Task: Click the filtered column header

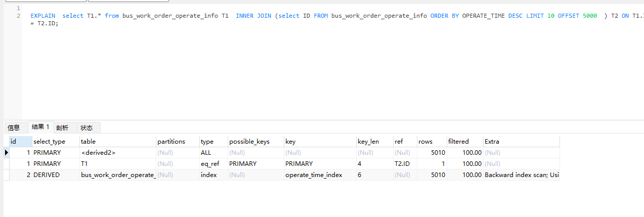Action: click(x=458, y=142)
